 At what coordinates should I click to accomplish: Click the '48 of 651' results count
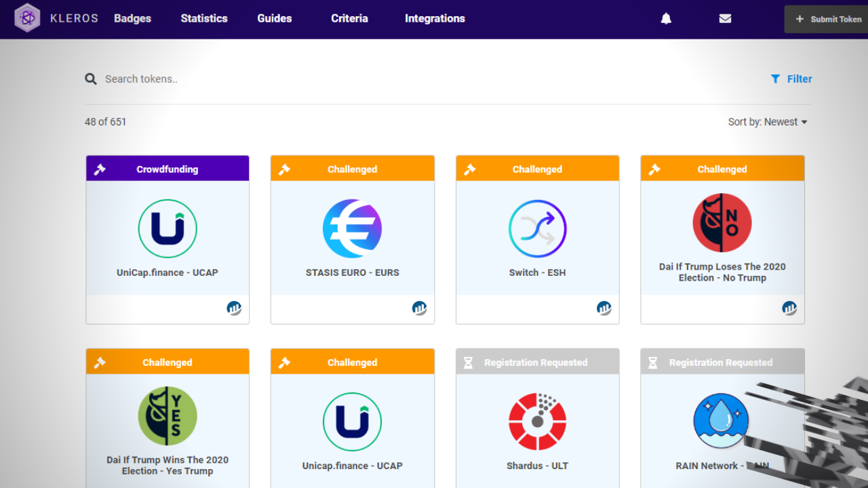[106, 122]
